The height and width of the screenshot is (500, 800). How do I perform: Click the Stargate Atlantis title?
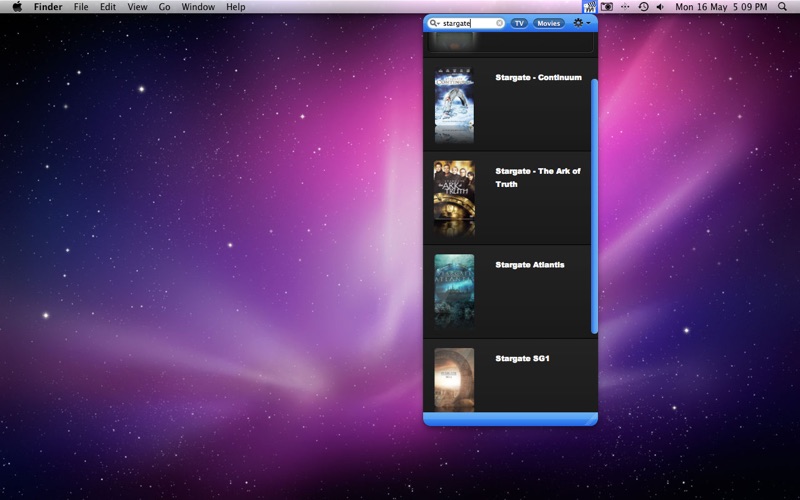click(x=530, y=265)
